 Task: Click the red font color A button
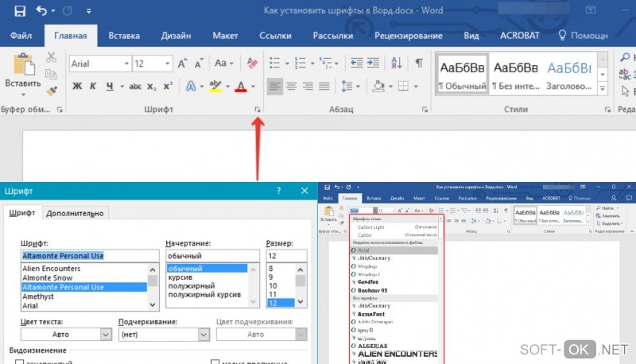(x=241, y=86)
